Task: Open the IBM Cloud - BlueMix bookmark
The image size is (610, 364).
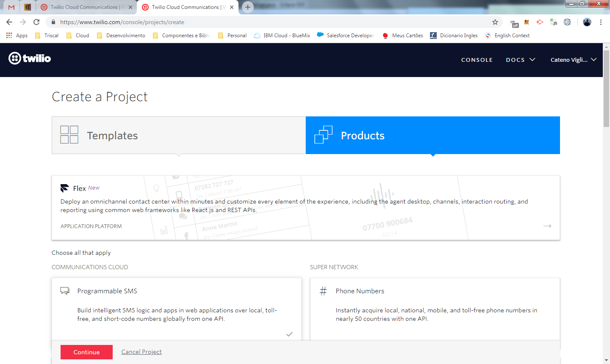Action: (282, 36)
